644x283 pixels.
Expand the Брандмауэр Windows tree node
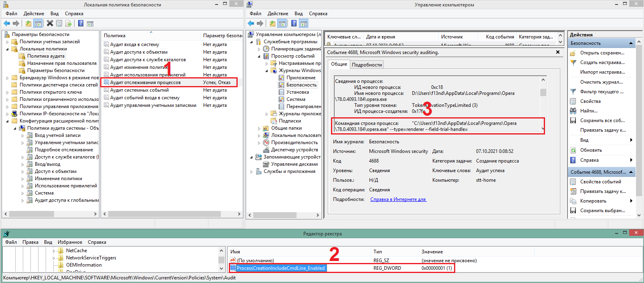coord(8,78)
